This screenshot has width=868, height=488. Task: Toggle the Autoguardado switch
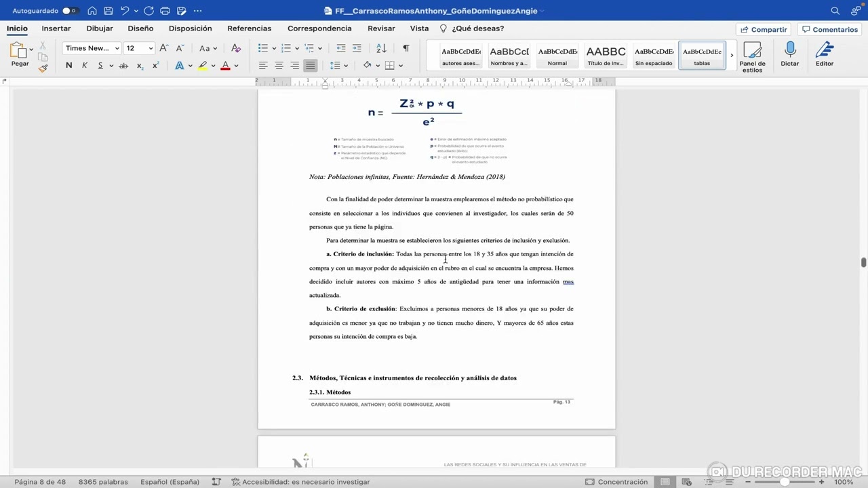tap(70, 11)
